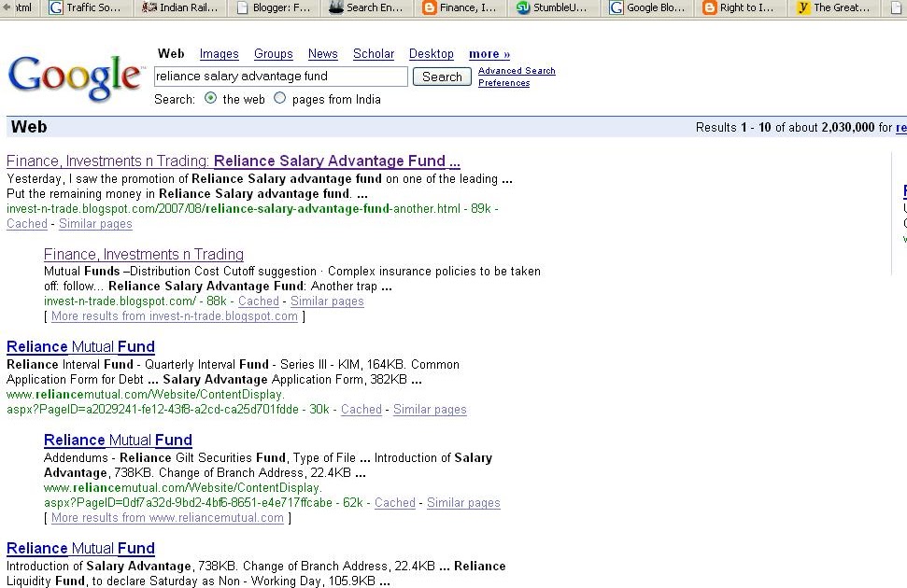This screenshot has height=588, width=907.
Task: Open Similar pages for the 89k result
Action: pos(95,224)
